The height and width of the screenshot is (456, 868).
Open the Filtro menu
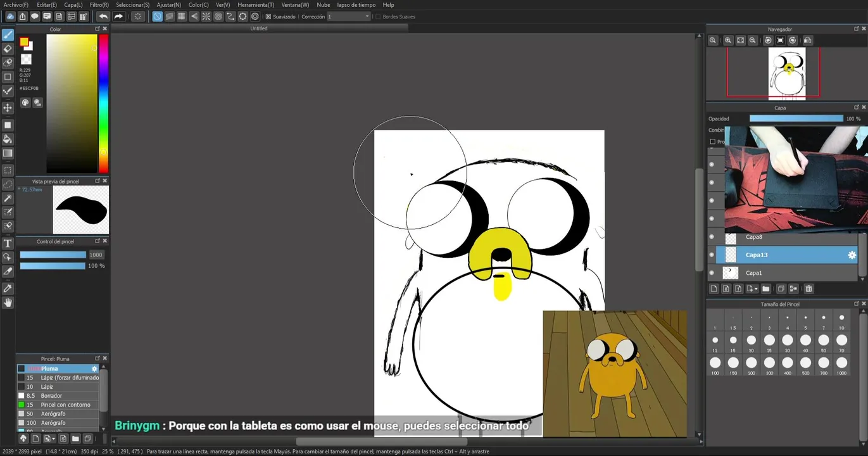click(99, 4)
